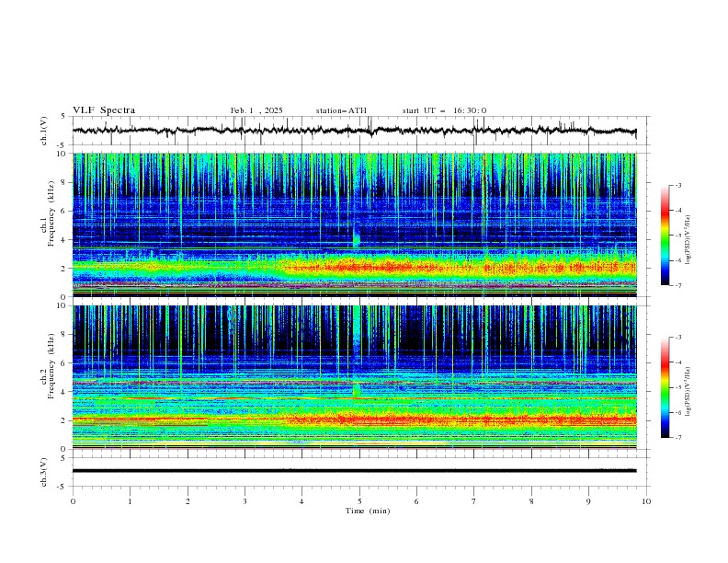Click the ch.3 flat waveform trace
The height and width of the screenshot is (563, 728).
pyautogui.click(x=354, y=471)
